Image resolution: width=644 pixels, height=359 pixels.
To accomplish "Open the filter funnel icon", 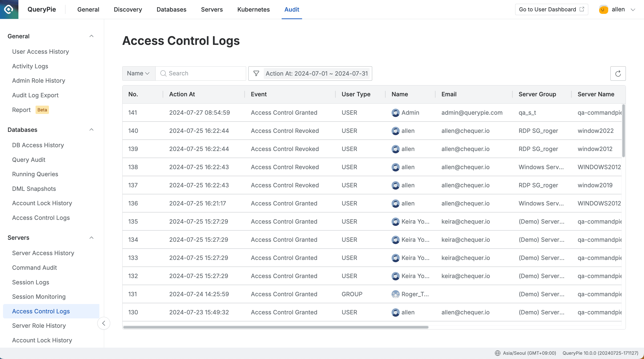I will pyautogui.click(x=256, y=73).
